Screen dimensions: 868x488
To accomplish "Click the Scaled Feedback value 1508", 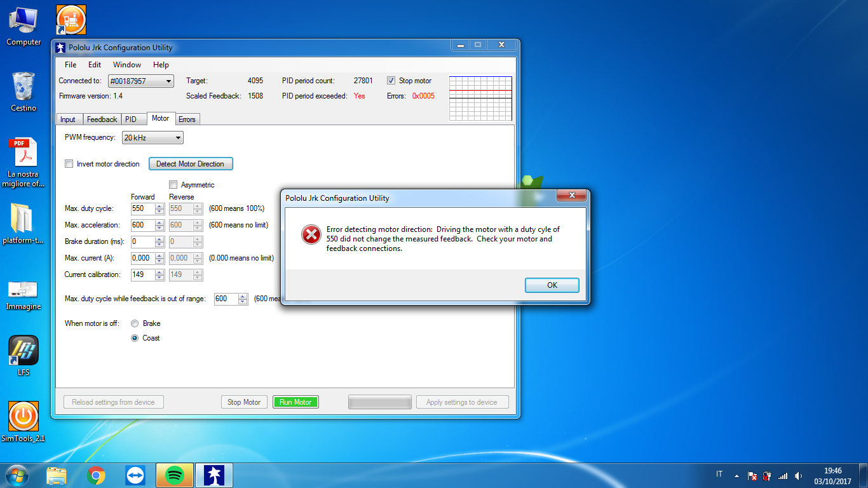I will tap(255, 97).
